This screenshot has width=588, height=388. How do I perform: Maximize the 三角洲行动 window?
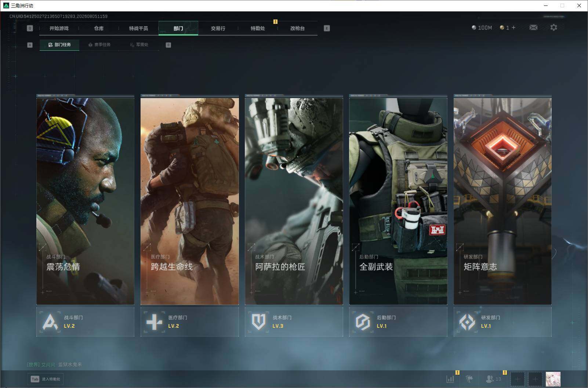pyautogui.click(x=562, y=6)
